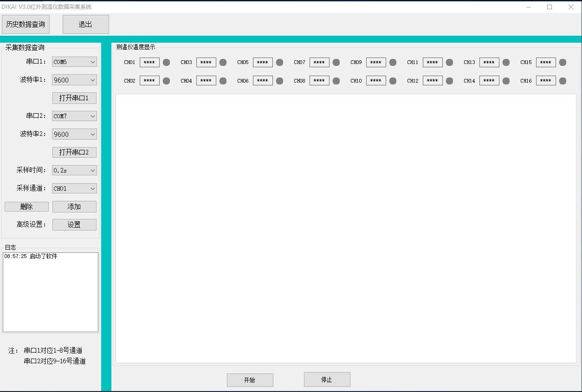Viewport: 582px width, 392px height.
Task: Click the 退出 exit button
Action: [x=85, y=24]
